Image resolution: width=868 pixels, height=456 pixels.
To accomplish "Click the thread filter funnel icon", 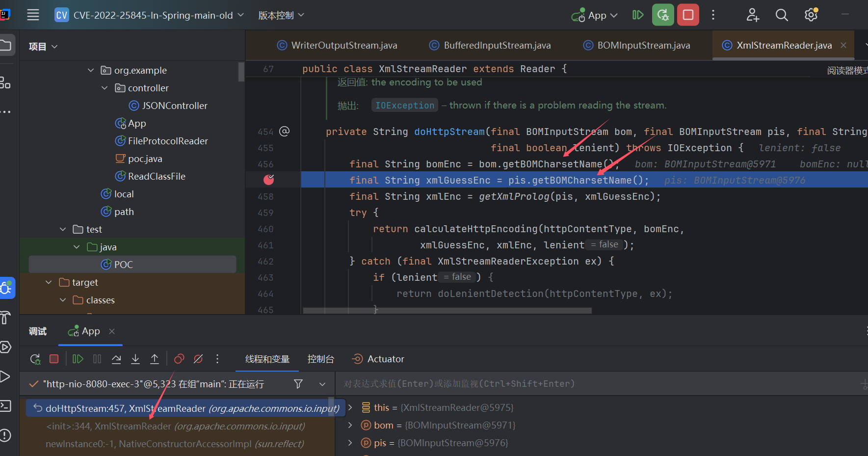I will 298,384.
